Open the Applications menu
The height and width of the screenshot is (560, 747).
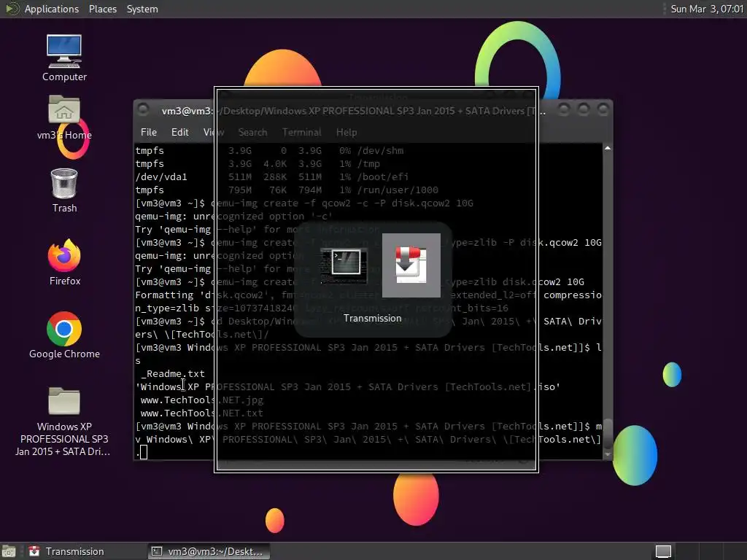pyautogui.click(x=52, y=9)
